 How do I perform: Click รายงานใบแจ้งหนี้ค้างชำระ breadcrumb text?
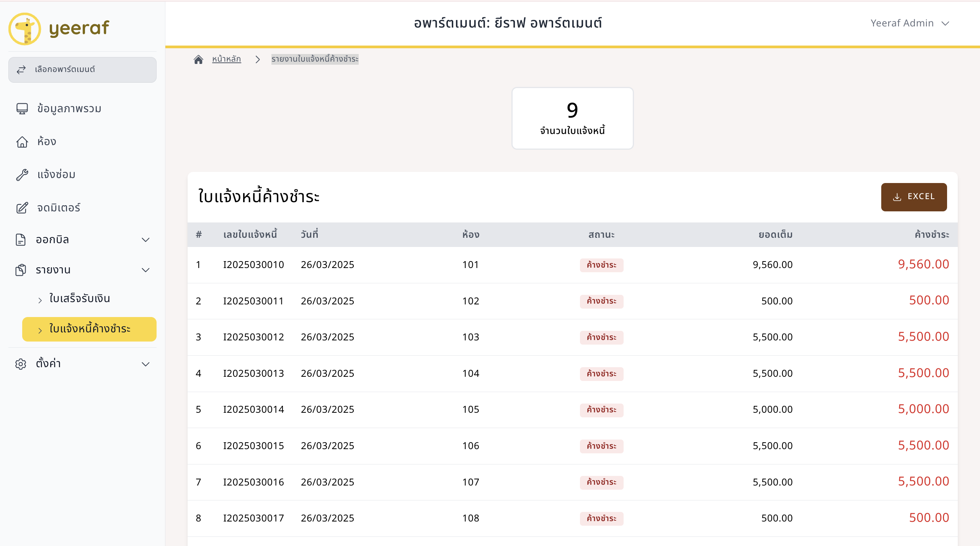[315, 59]
